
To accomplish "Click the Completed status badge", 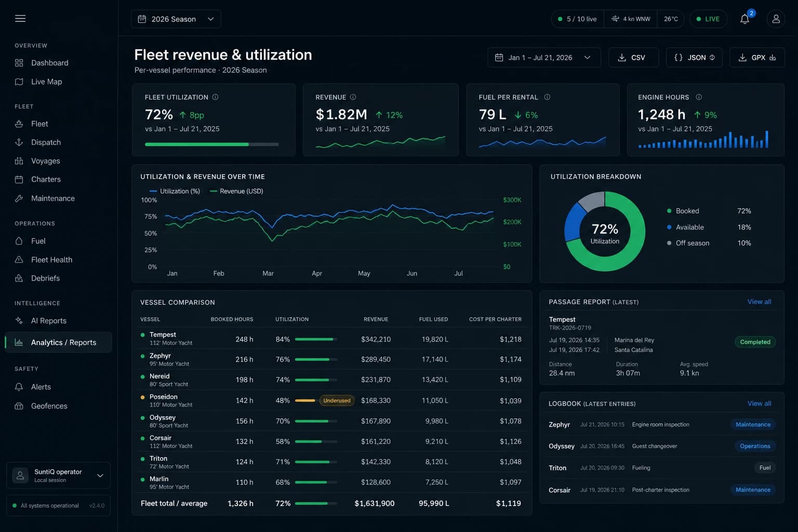I will click(755, 342).
